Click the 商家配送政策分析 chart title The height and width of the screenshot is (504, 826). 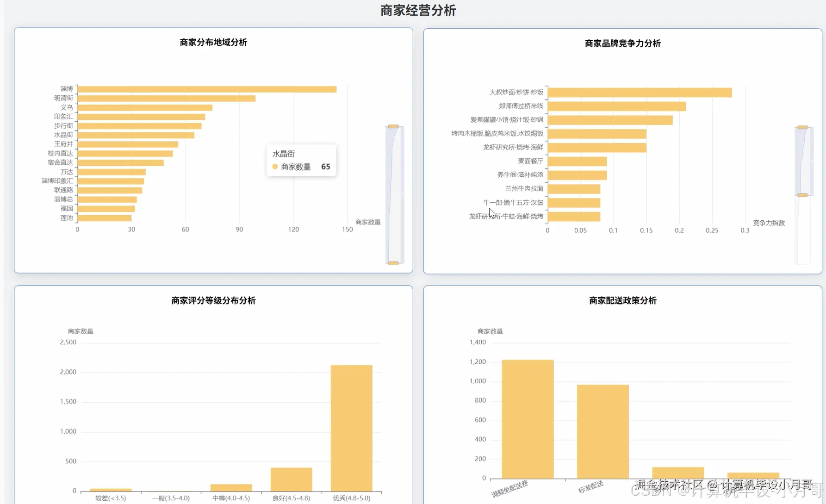click(x=623, y=301)
